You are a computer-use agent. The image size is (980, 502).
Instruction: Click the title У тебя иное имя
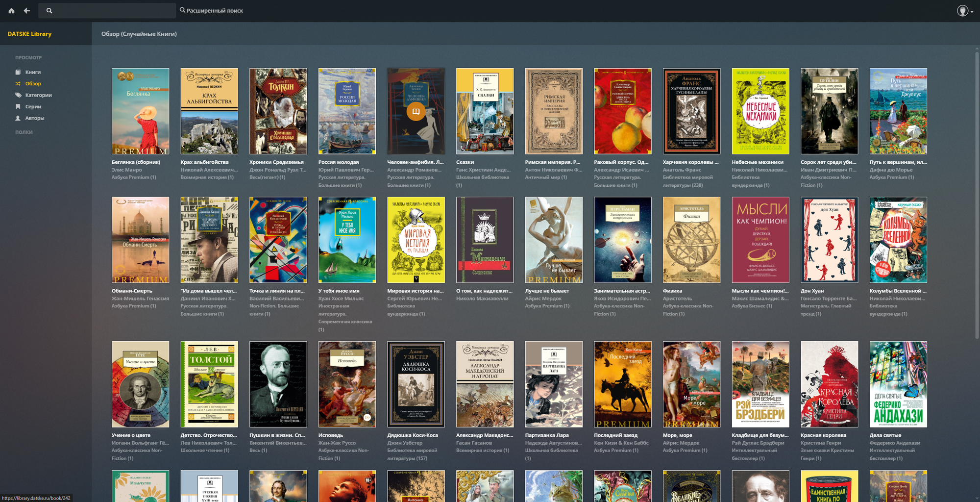click(x=339, y=291)
